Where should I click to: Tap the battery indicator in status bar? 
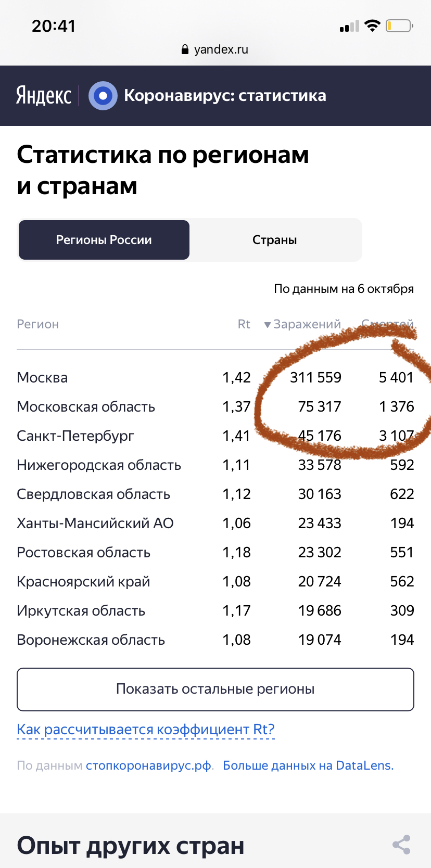pyautogui.click(x=399, y=25)
